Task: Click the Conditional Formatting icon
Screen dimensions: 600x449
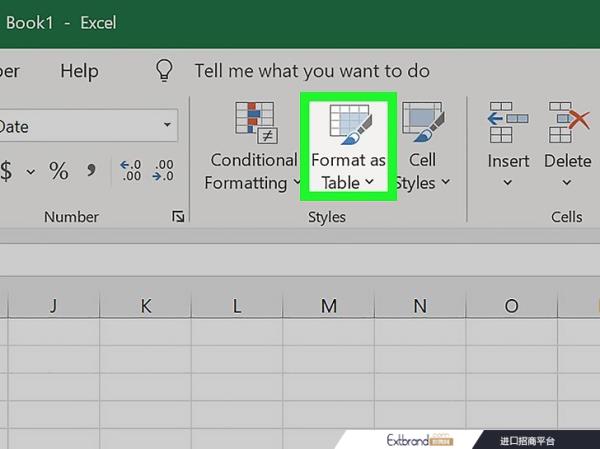Action: coord(254,123)
